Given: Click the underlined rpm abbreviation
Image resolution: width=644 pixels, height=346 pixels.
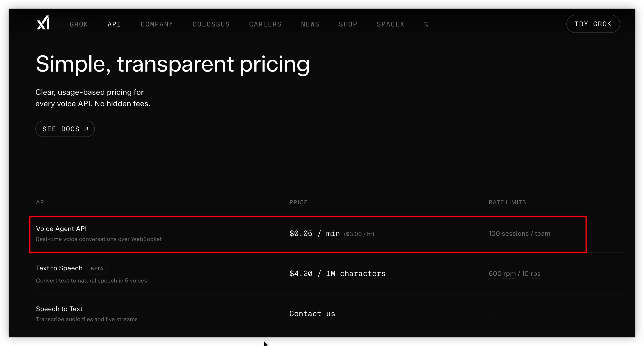Looking at the screenshot, I should click(x=509, y=273).
